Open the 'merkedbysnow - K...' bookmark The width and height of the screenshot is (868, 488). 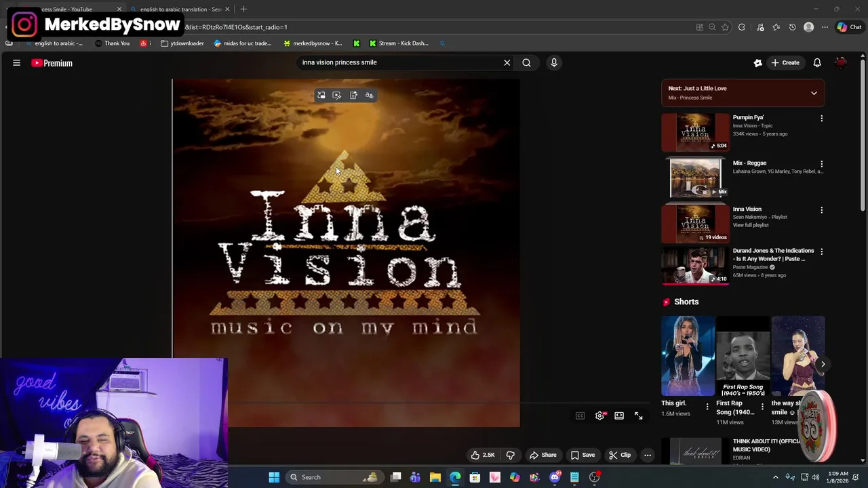pos(313,43)
